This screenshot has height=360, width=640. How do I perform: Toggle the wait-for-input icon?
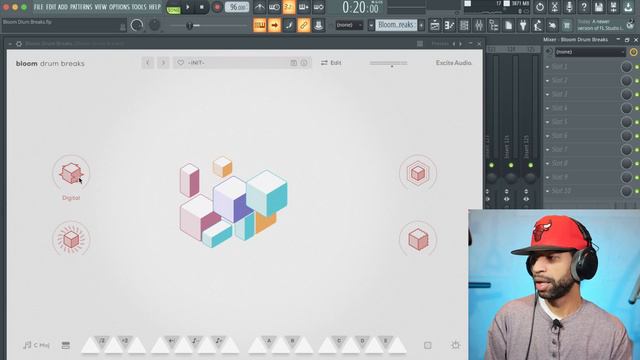(274, 7)
